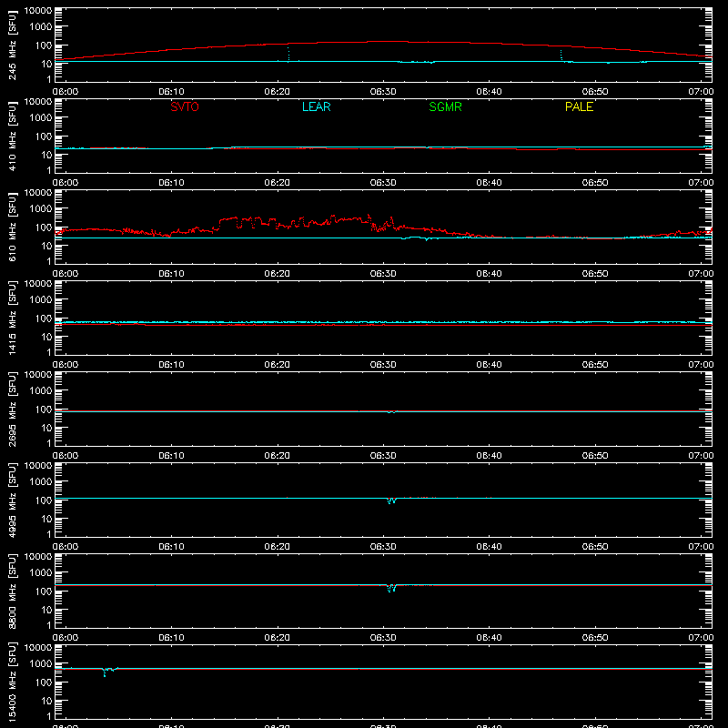
Task: Click the 10000 tick on 245 MHz axis
Action: click(38, 11)
